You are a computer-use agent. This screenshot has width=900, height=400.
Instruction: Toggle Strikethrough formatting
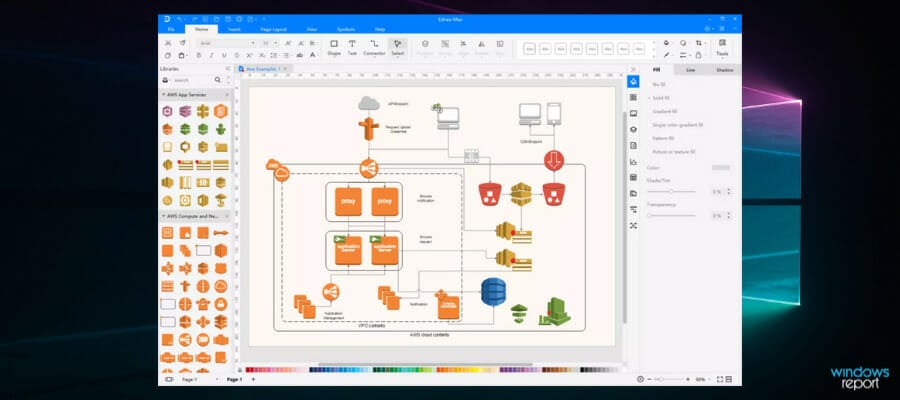[236, 56]
